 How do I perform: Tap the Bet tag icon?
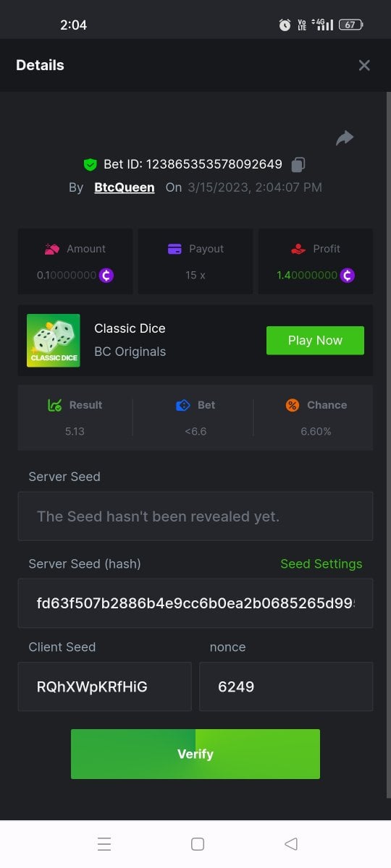[183, 405]
